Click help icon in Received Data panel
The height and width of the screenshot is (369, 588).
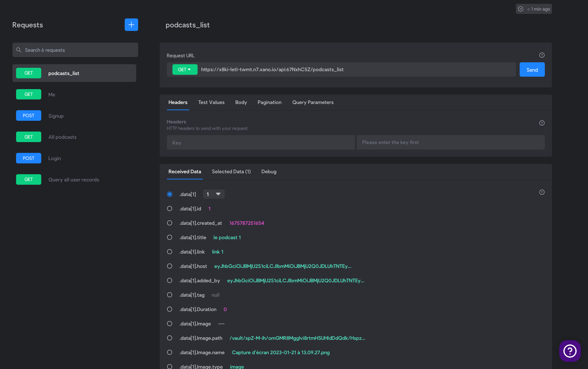click(x=542, y=192)
